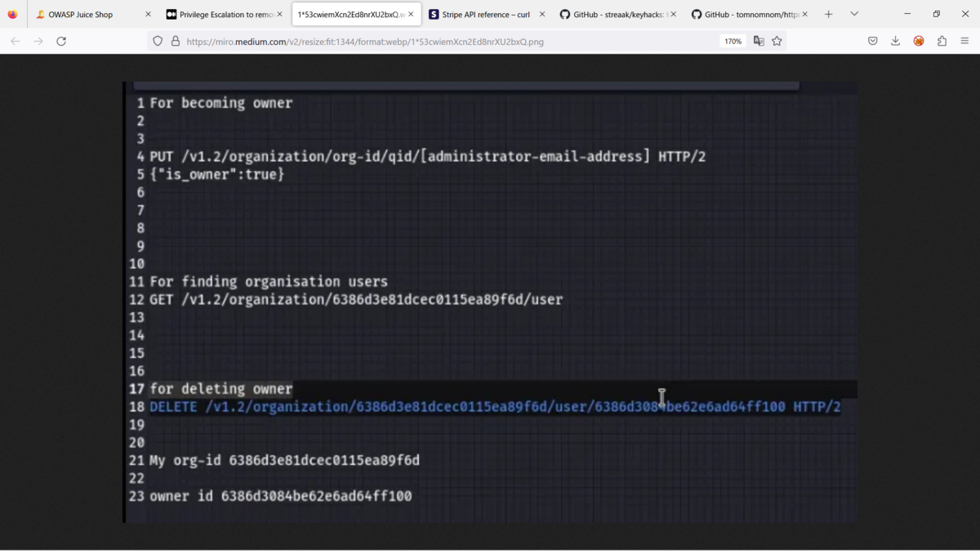980x551 pixels.
Task: Click 'for deleting owner' line
Action: click(220, 389)
